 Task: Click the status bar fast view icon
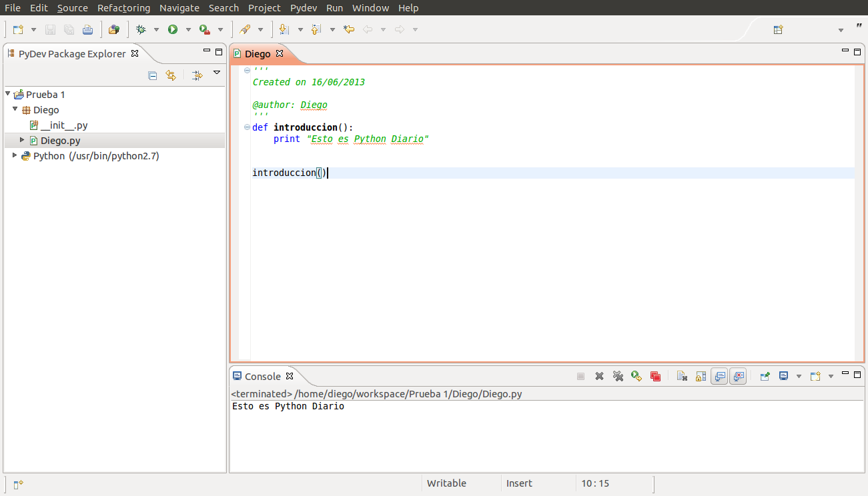pyautogui.click(x=18, y=484)
